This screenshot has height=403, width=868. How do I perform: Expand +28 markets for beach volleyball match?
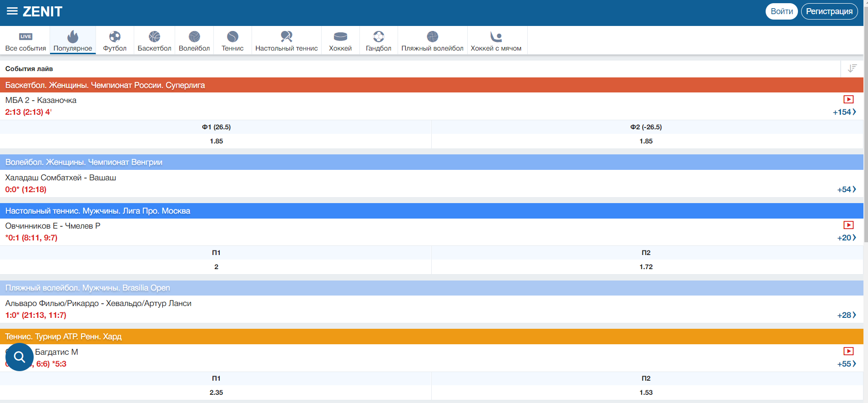(846, 315)
